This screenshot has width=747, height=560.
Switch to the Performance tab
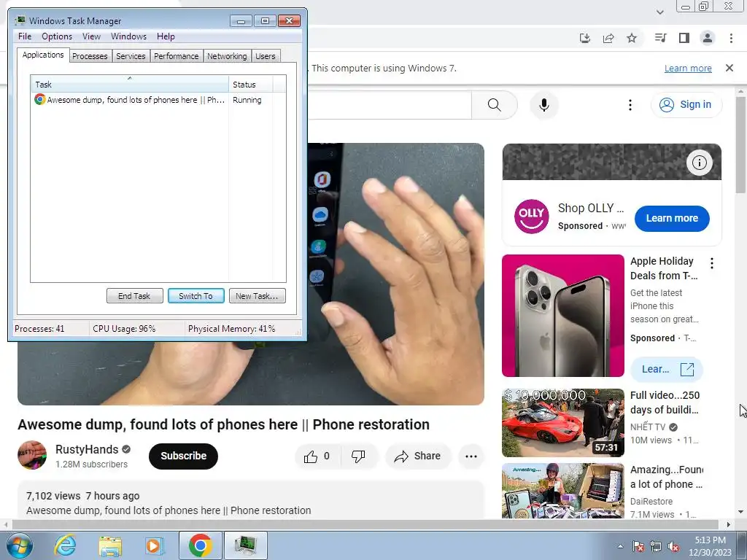177,56
